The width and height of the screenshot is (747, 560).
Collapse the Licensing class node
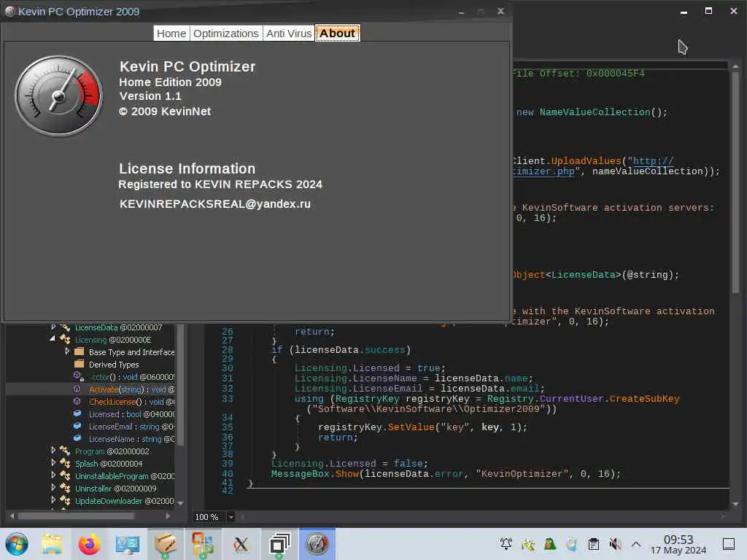pyautogui.click(x=53, y=339)
